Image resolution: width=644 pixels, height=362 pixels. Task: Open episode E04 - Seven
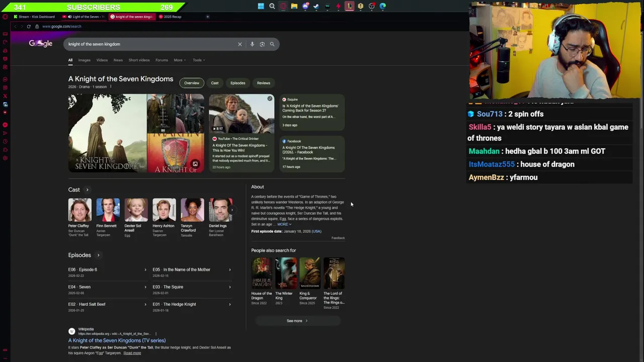coord(107,289)
